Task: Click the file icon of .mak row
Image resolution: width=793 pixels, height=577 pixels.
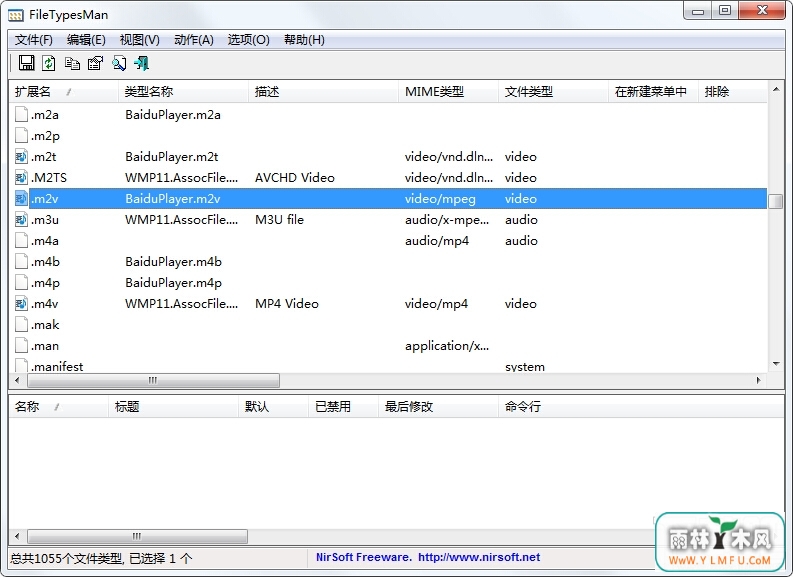Action: [x=21, y=325]
